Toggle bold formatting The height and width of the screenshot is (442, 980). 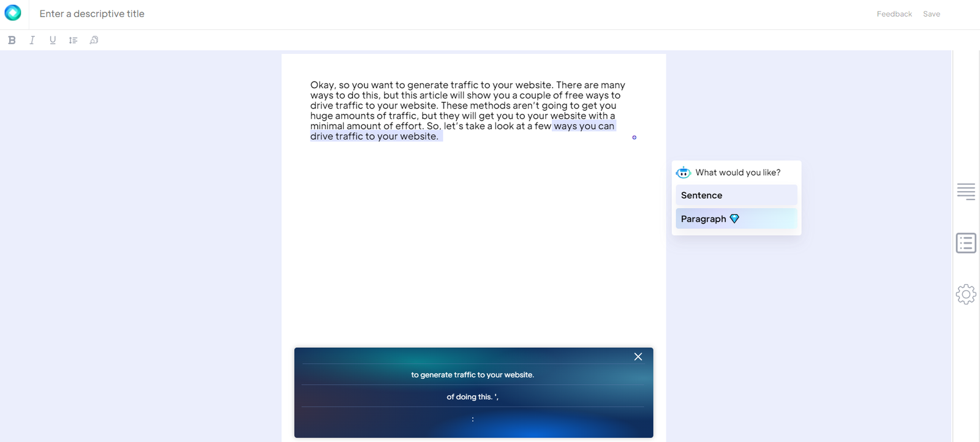click(x=12, y=40)
